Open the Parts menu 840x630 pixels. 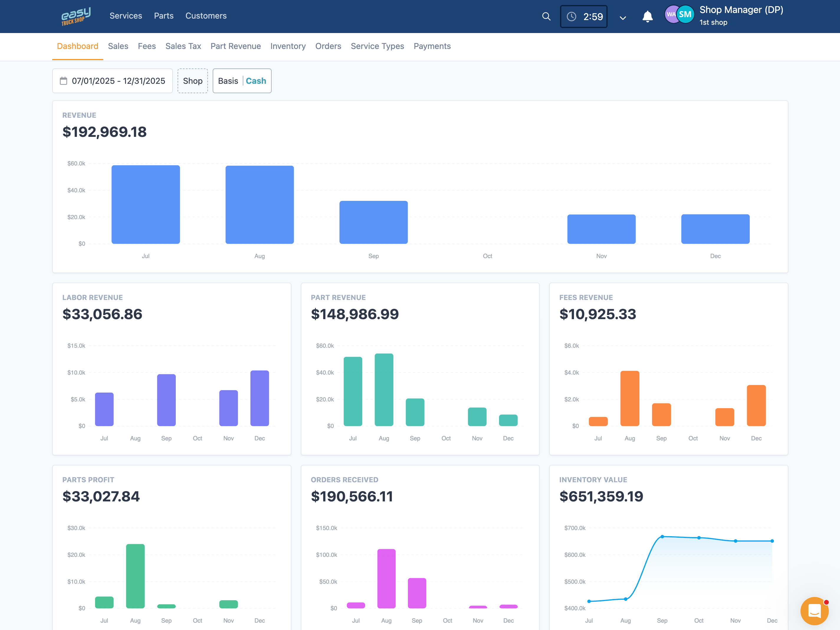[x=164, y=16]
